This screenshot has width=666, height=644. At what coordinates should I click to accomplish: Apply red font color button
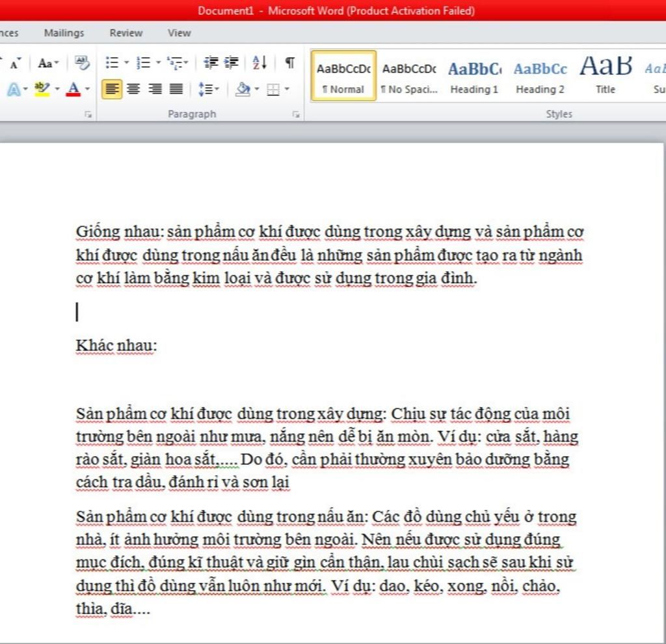[x=73, y=89]
